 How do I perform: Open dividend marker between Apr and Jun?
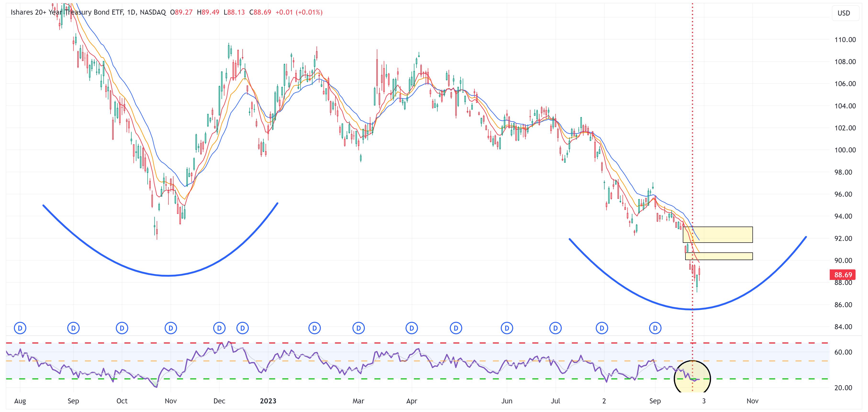coord(456,328)
